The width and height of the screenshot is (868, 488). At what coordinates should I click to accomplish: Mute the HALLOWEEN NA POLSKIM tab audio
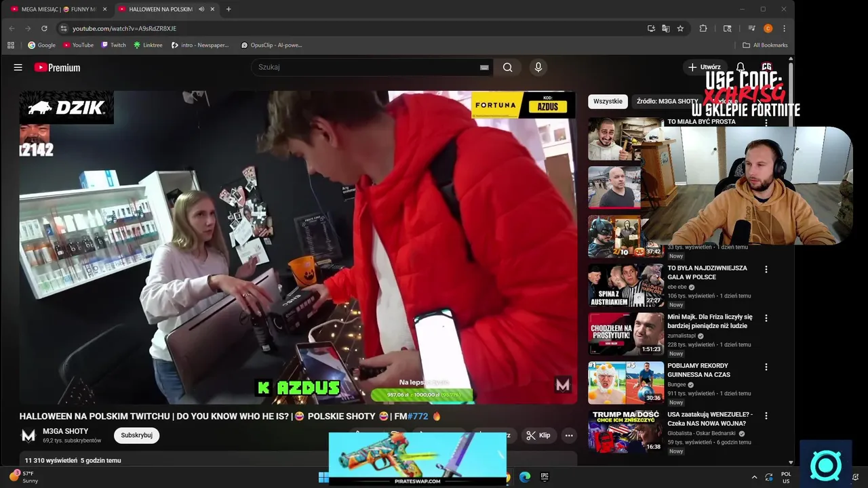(x=201, y=9)
